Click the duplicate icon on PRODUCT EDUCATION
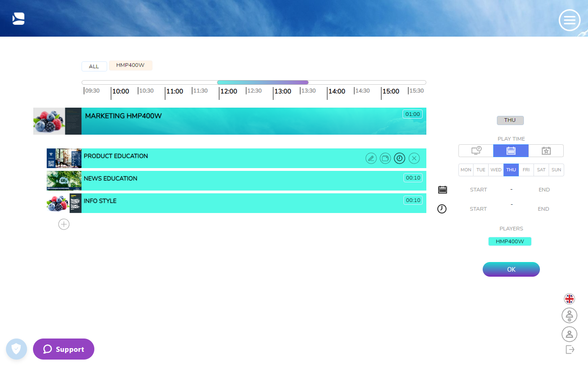The height and width of the screenshot is (366, 588). [385, 158]
